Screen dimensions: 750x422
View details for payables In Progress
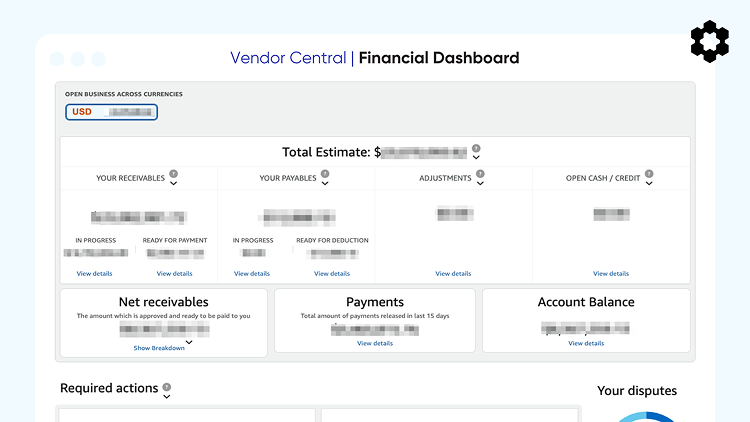click(252, 274)
